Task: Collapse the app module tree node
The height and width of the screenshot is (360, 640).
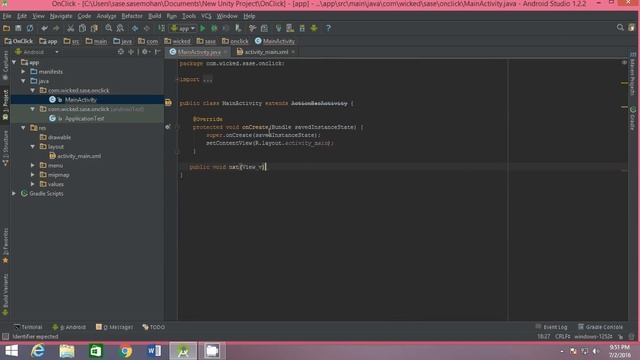Action: pyautogui.click(x=14, y=62)
